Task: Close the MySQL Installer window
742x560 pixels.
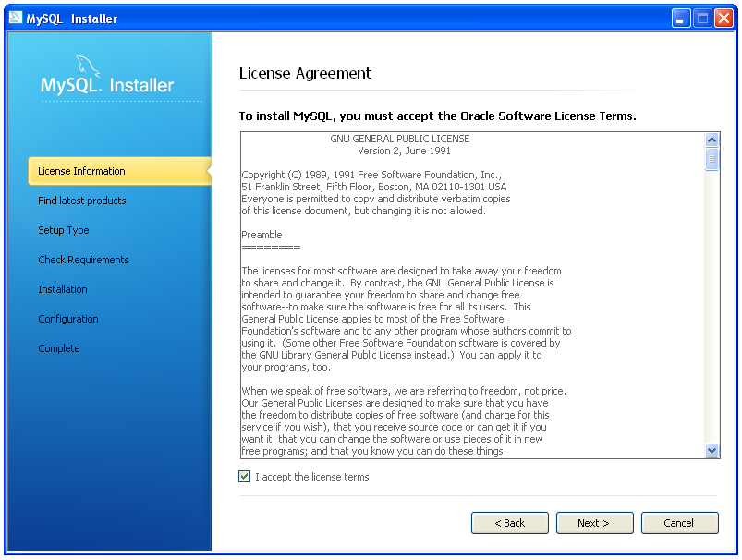Action: [x=724, y=18]
